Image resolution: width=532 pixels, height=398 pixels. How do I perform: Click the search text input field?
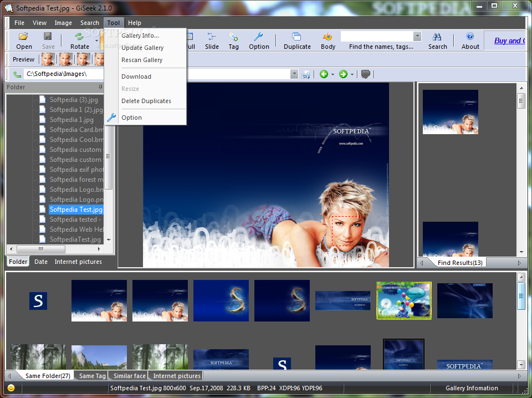(377, 36)
